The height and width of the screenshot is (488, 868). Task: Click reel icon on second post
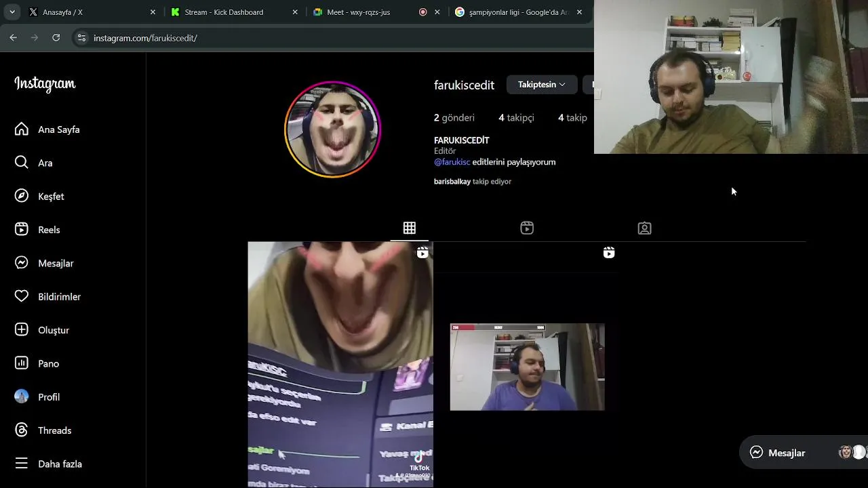tap(609, 253)
